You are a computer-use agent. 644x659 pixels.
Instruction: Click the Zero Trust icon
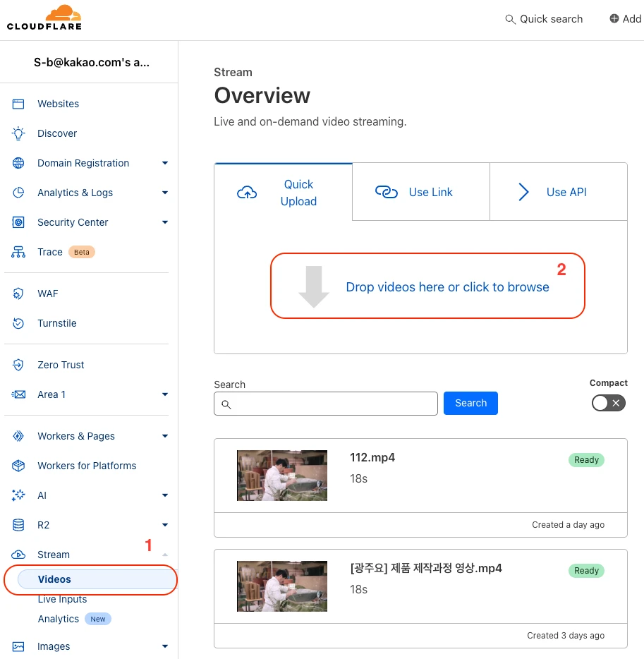pyautogui.click(x=18, y=365)
